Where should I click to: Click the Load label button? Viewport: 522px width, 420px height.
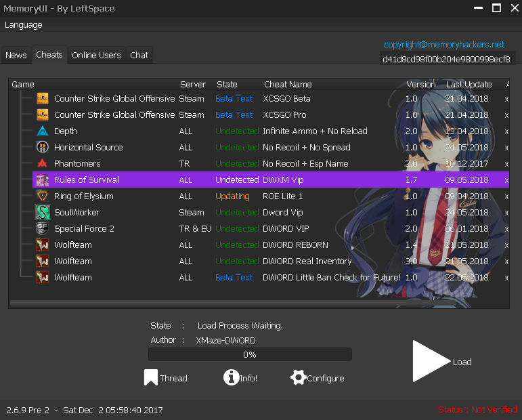[x=462, y=362]
